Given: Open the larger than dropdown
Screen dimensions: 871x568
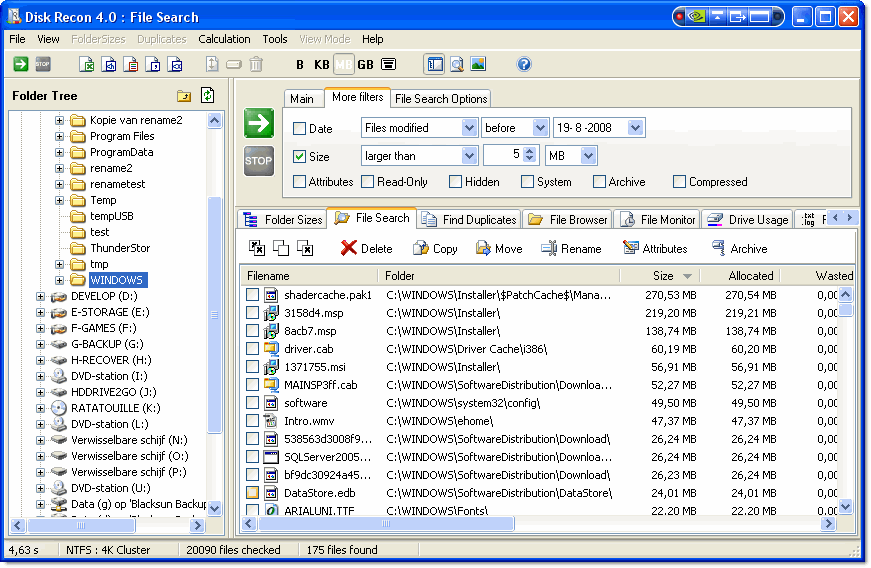Looking at the screenshot, I should [469, 156].
